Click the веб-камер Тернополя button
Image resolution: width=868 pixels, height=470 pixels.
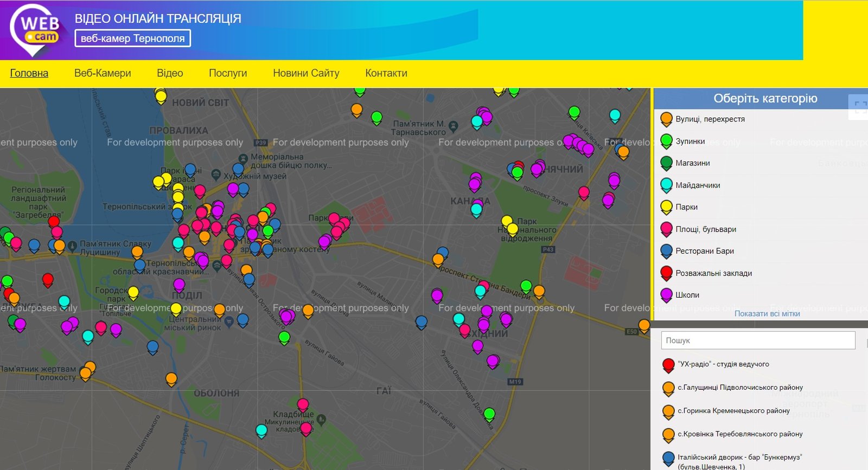pos(133,38)
